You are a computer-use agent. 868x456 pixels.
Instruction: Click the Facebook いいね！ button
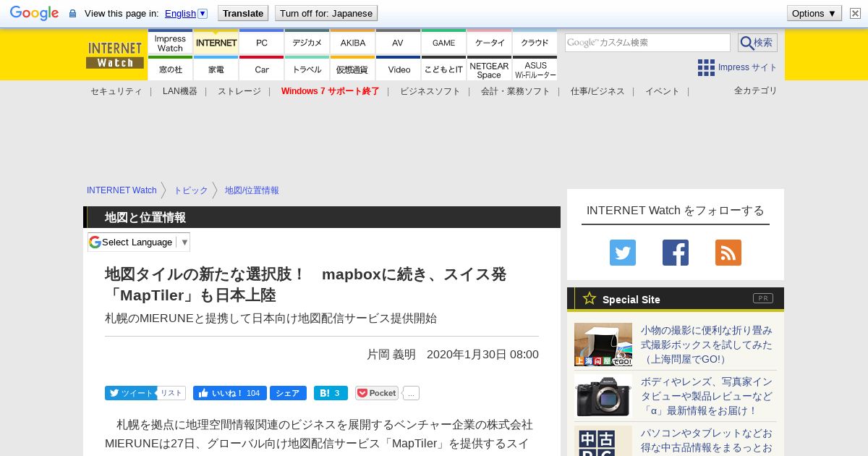[x=229, y=393]
